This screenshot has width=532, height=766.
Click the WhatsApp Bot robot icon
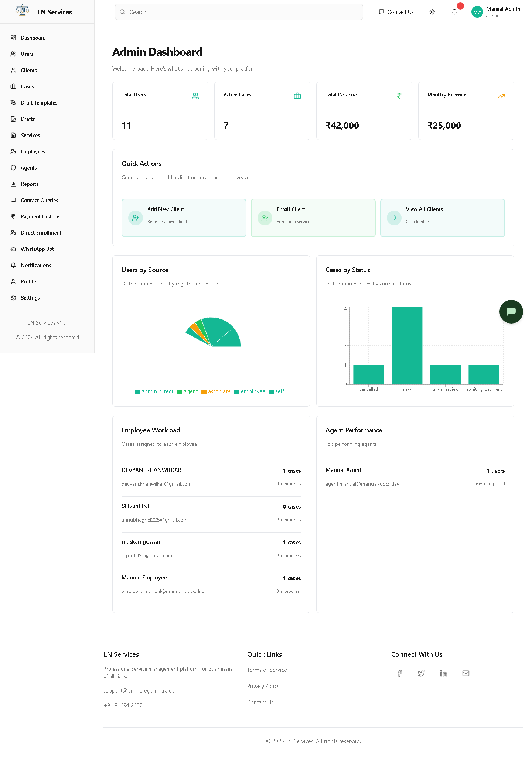[13, 249]
